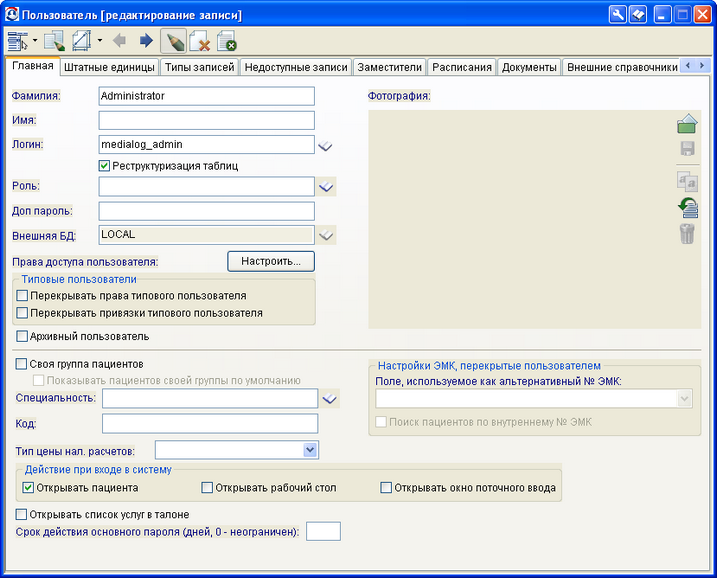The image size is (717, 578).
Task: Uncheck Реструктуризация таблиц checkbox
Action: (104, 166)
